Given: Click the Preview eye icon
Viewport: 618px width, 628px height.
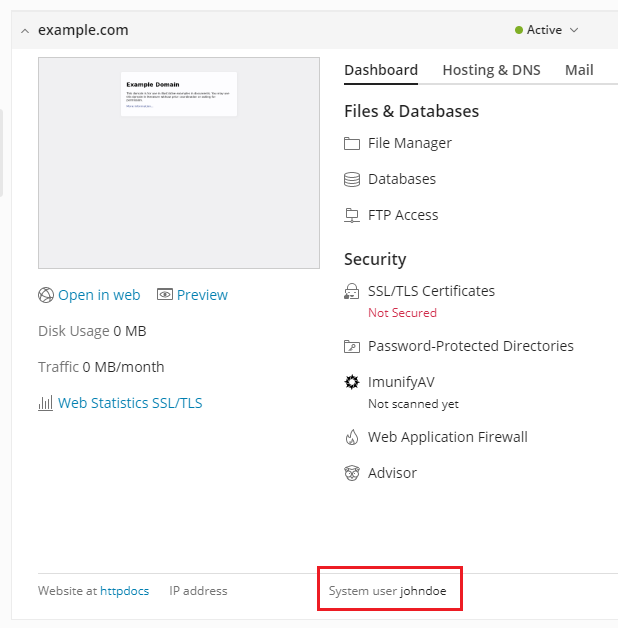Looking at the screenshot, I should click(165, 295).
